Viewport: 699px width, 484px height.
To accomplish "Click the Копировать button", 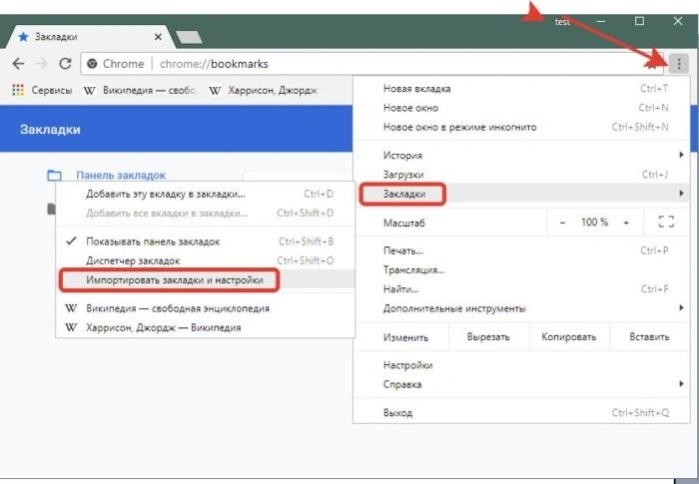I will tap(569, 337).
